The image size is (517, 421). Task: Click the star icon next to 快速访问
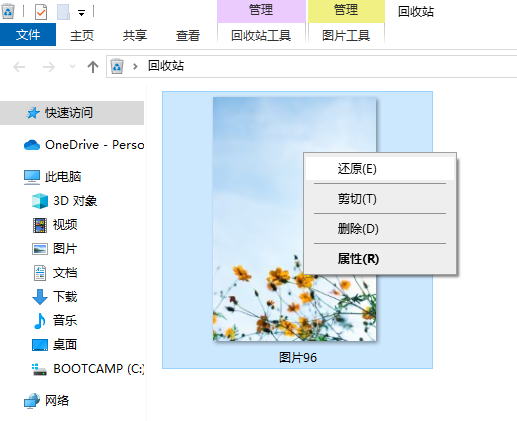(33, 113)
